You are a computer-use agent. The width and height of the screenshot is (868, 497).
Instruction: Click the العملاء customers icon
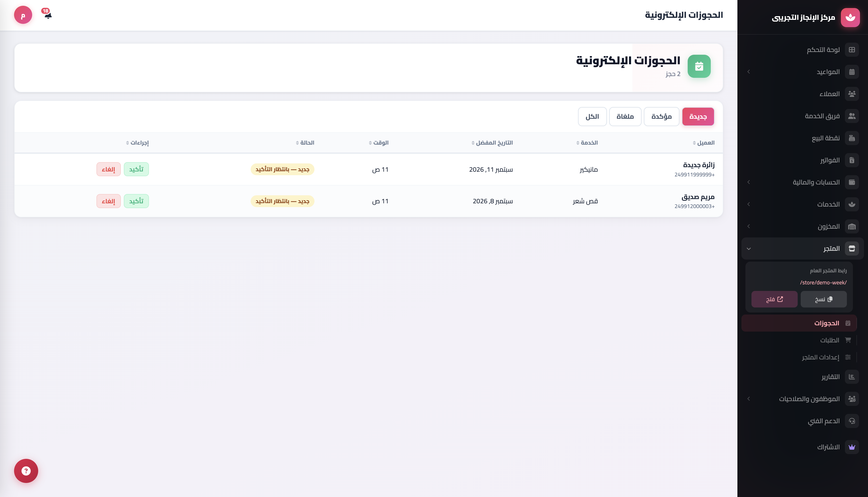[x=852, y=94]
